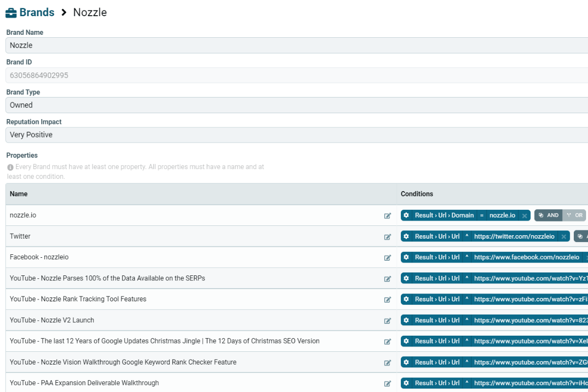Change the equals operator in nozzle.io condition
The image size is (588, 392).
tap(482, 215)
